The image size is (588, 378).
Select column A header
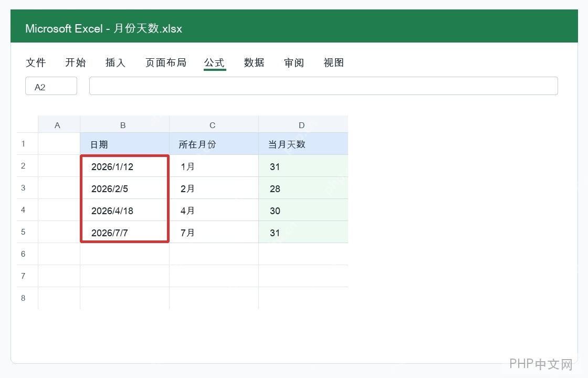(x=59, y=124)
